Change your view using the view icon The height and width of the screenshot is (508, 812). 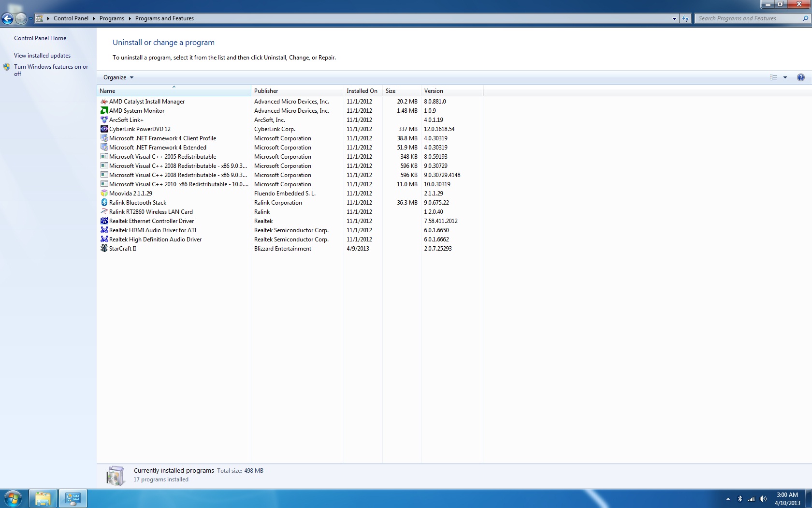pyautogui.click(x=774, y=77)
